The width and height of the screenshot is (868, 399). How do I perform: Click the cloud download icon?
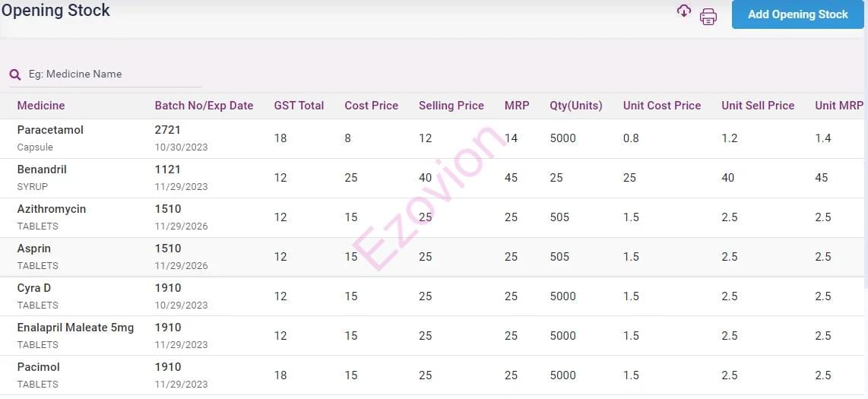[x=684, y=11]
